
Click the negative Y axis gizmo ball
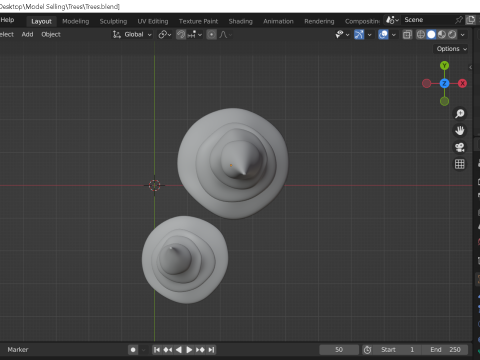click(444, 101)
